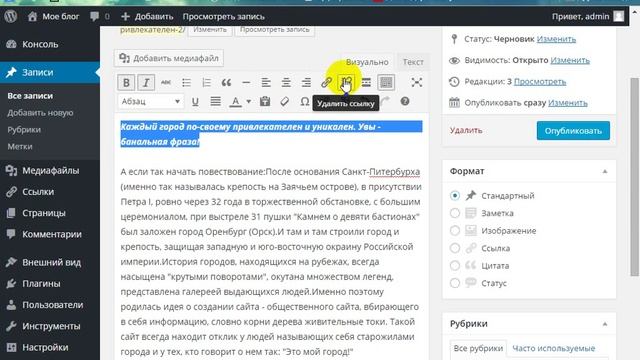Open Внешний вид in the sidebar
The width and height of the screenshot is (640, 360).
point(50,262)
